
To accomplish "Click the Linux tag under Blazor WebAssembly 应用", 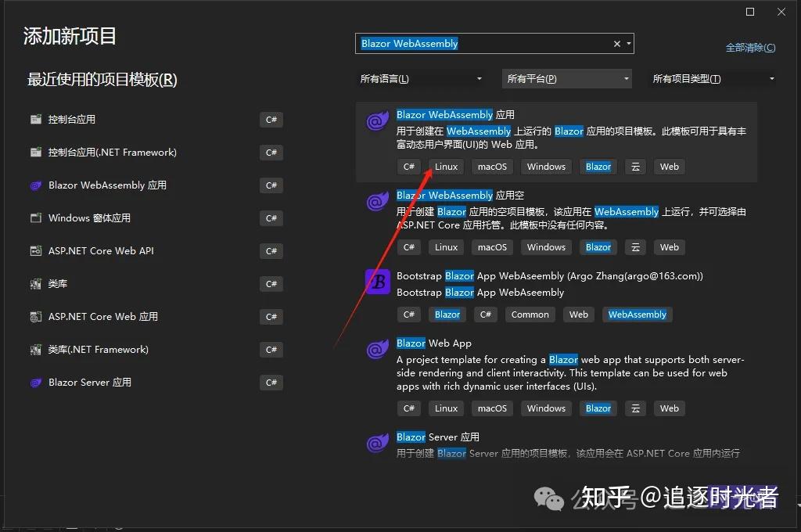I will point(446,167).
